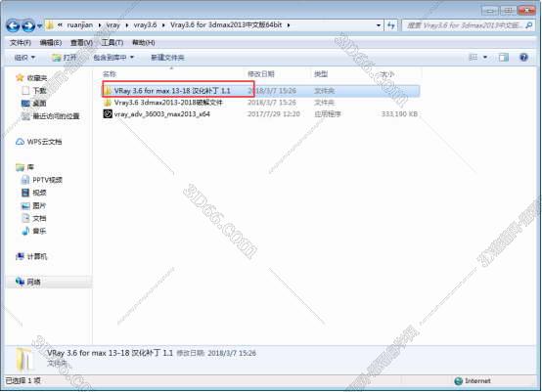This screenshot has height=392, width=542.
Task: Click the 新建文件夹 button
Action: click(167, 58)
